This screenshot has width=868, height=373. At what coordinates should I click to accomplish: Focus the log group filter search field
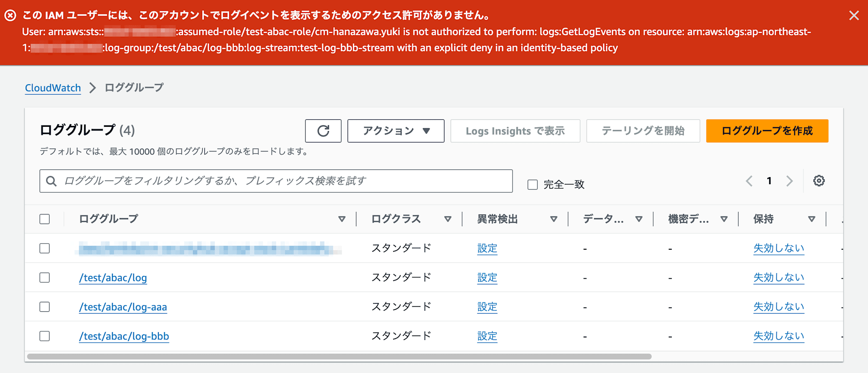(x=276, y=181)
